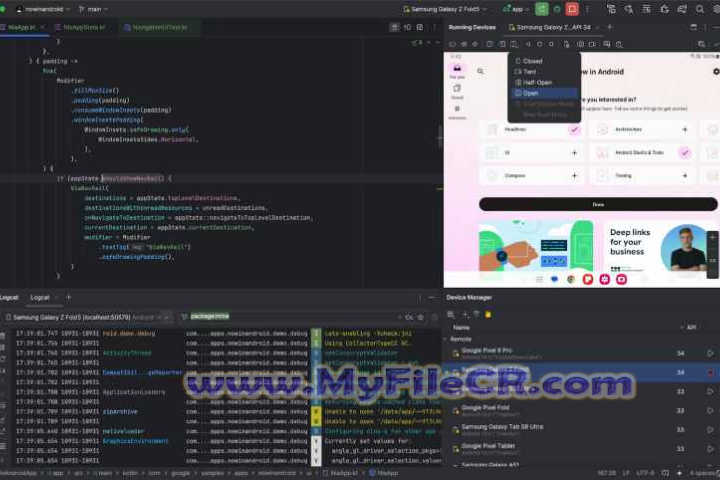Open the Messages app from emulator taskbar
720x480 pixels.
click(x=554, y=279)
